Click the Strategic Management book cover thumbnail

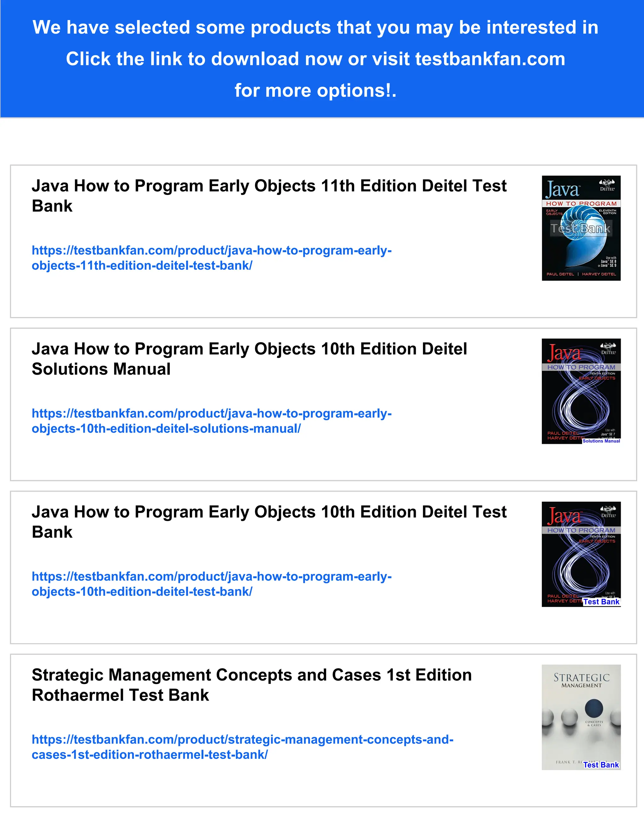581,717
